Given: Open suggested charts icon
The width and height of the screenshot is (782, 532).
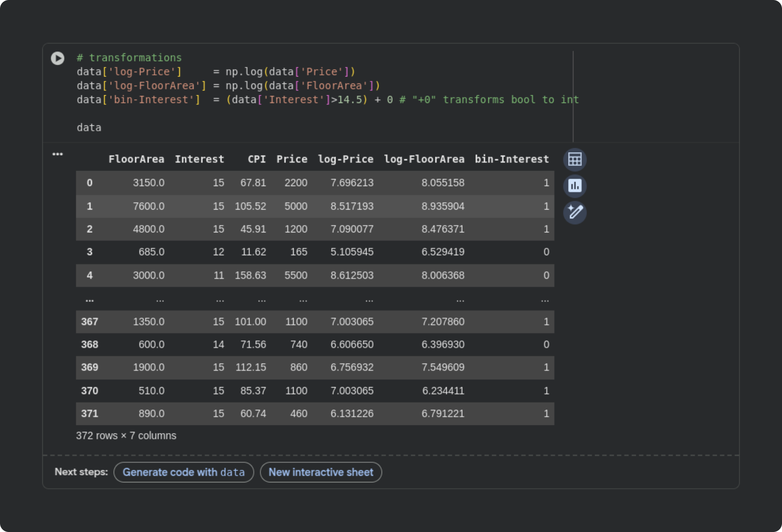Looking at the screenshot, I should point(574,186).
